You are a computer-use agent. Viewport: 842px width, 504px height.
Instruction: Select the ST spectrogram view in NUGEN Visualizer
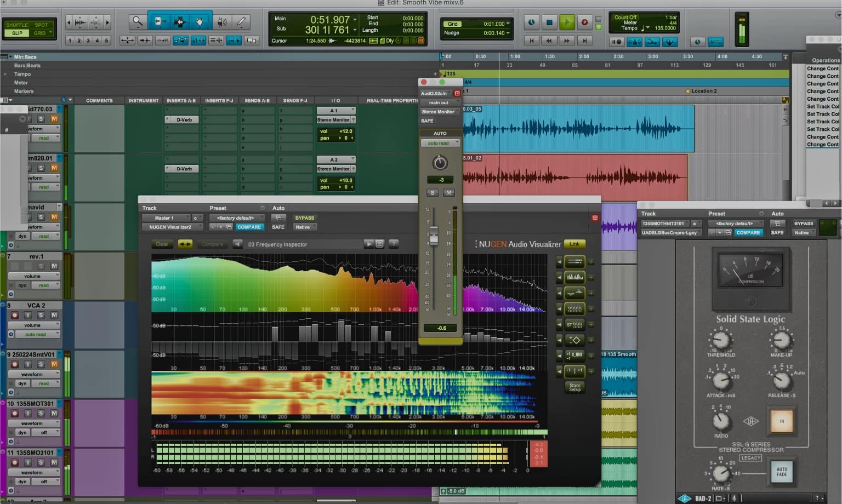574,324
